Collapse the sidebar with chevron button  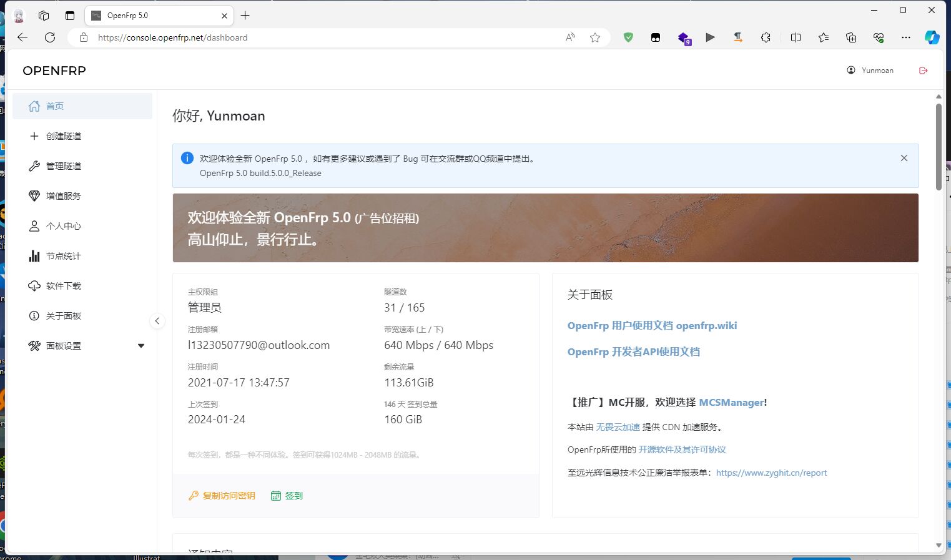(157, 321)
